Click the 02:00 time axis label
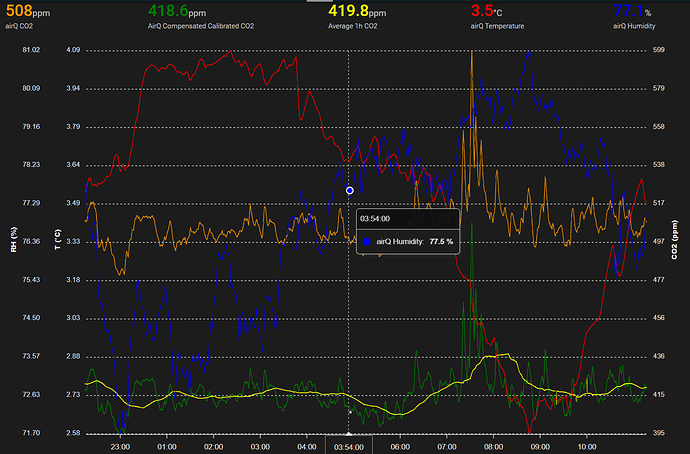 213,447
